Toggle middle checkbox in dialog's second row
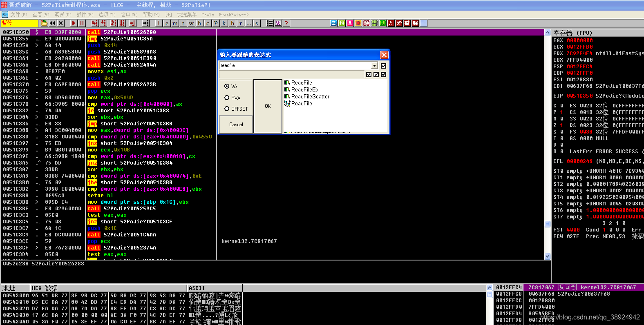This screenshot has width=644, height=325. coord(376,74)
